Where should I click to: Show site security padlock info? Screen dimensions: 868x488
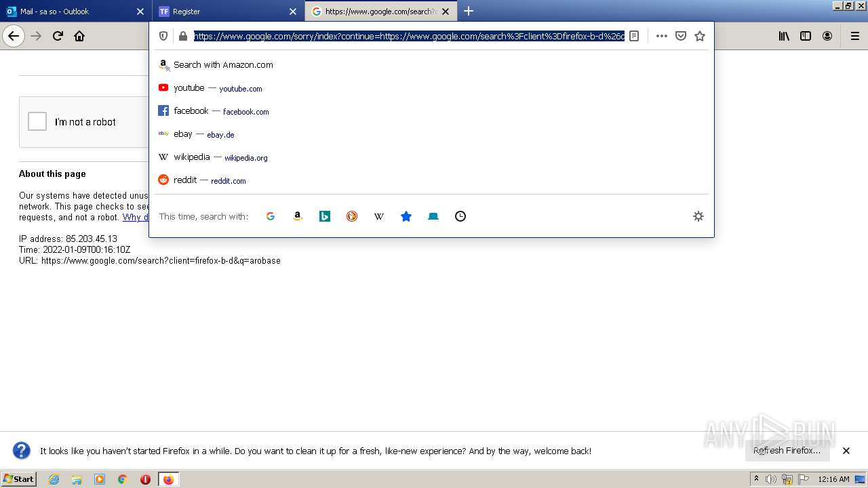[x=182, y=36]
